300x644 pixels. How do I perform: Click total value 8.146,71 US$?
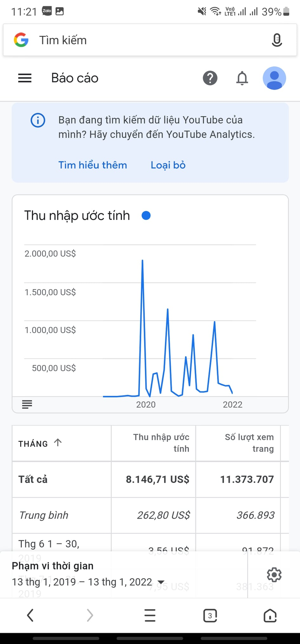coord(157,479)
